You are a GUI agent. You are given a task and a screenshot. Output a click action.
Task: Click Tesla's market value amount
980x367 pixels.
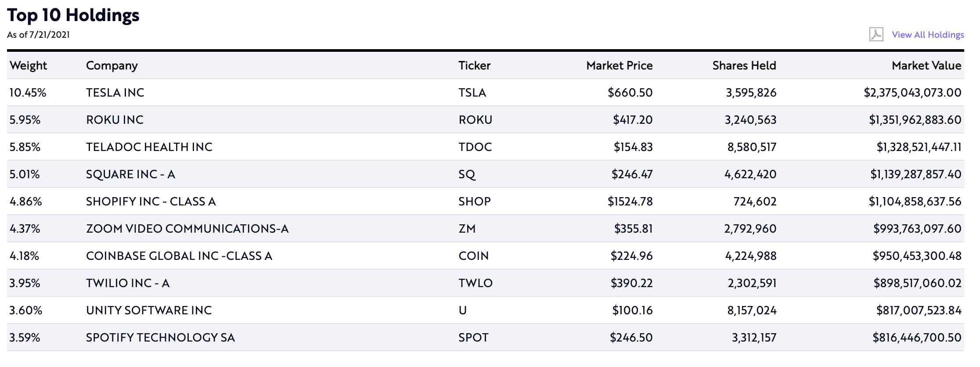click(x=912, y=93)
